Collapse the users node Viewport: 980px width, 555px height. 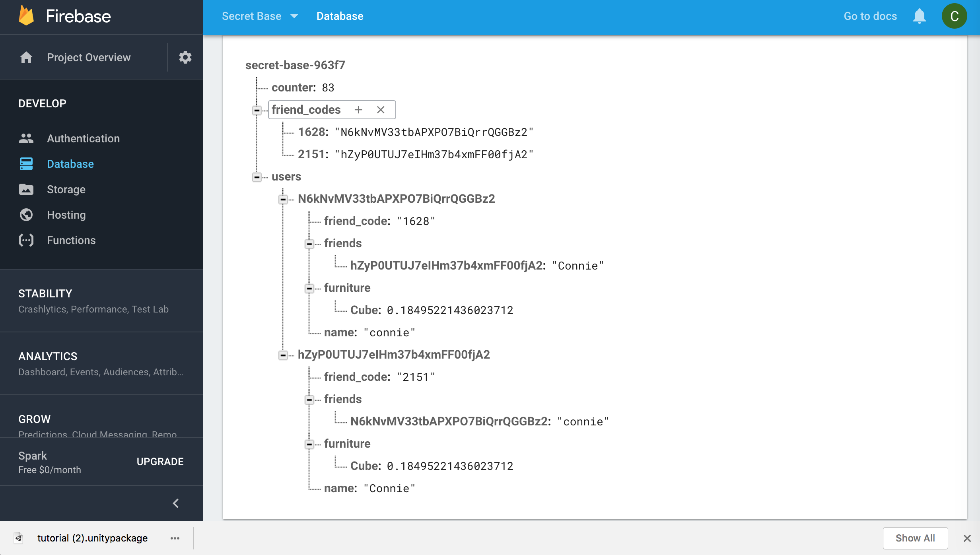coord(257,177)
